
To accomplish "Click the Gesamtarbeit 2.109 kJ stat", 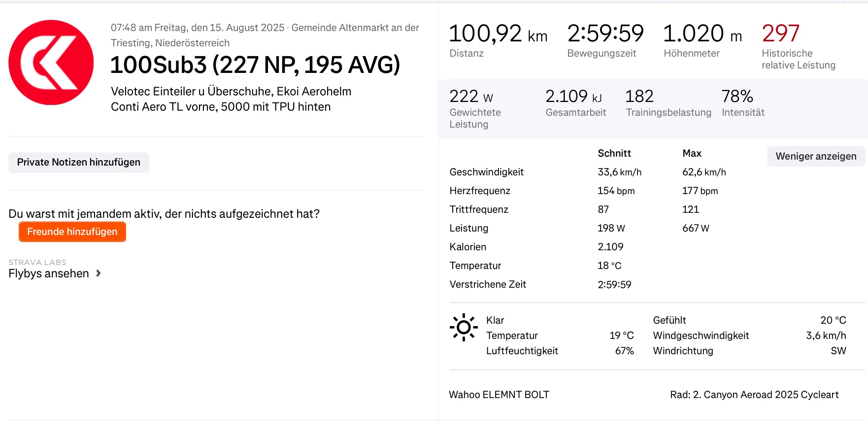I will 573,97.
